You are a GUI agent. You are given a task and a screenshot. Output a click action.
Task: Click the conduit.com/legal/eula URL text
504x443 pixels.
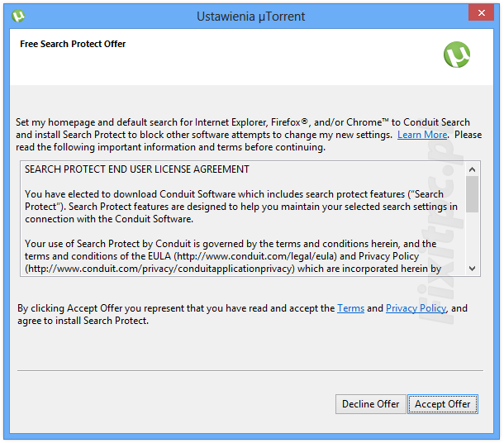coord(255,256)
